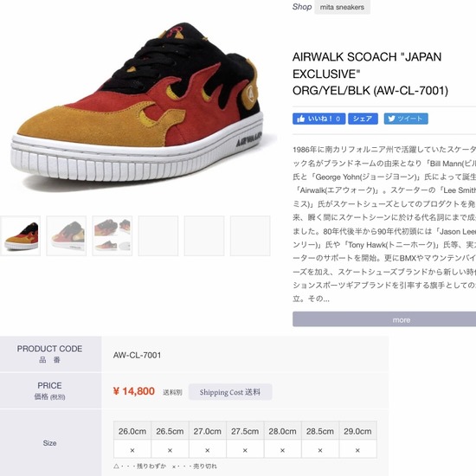Click the Facebook like thumbs-up button
Image resolution: width=476 pixels, height=476 pixels.
tap(318, 119)
